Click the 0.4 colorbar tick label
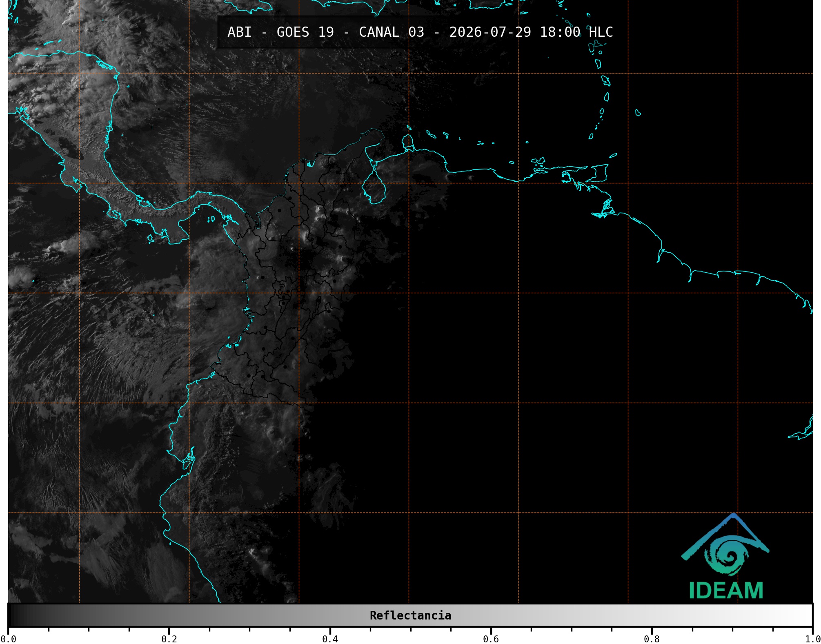Image resolution: width=821 pixels, height=644 pixels. pos(330,639)
